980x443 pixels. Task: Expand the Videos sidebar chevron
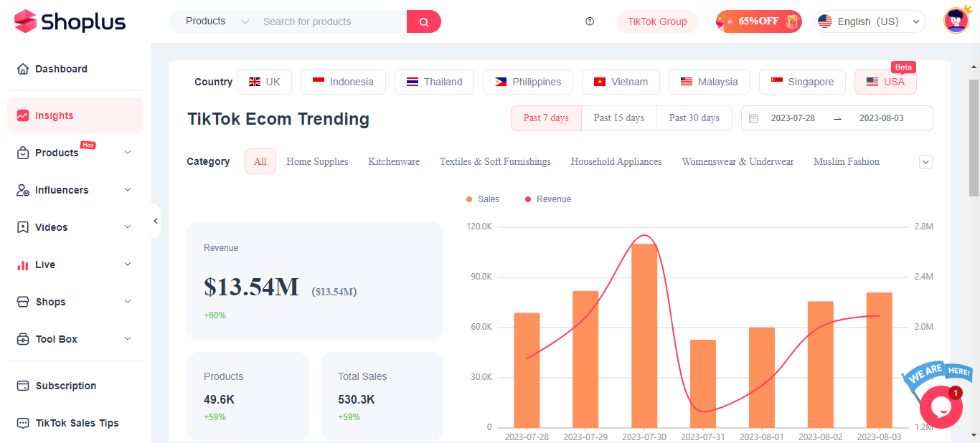click(128, 227)
